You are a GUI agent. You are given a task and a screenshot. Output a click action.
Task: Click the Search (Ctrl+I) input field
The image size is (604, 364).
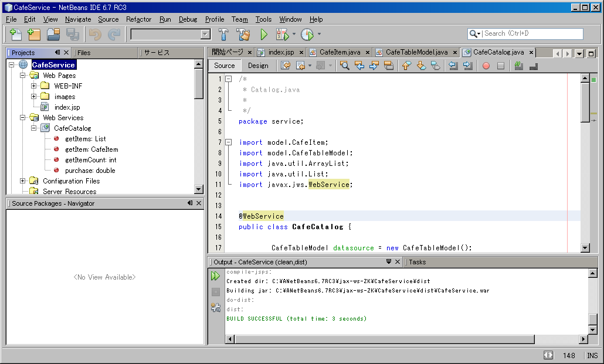[533, 33]
